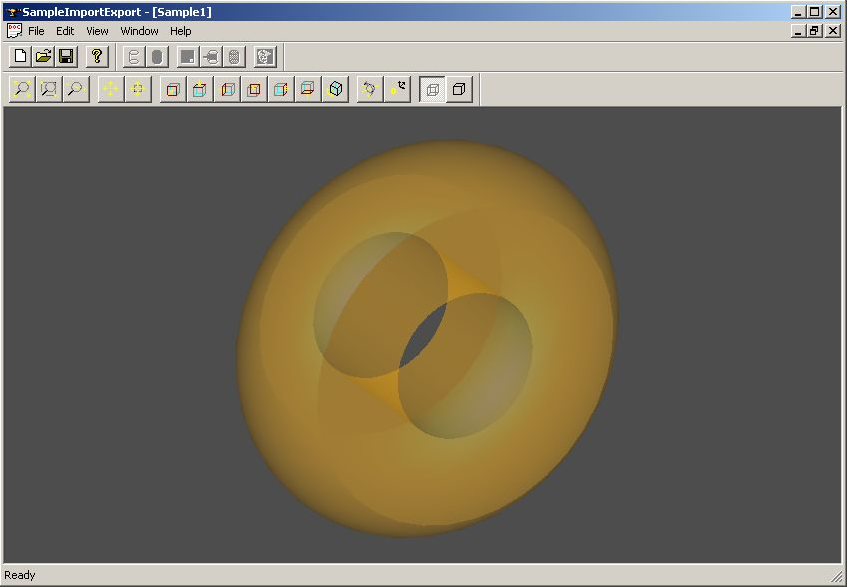Viewport: 847px width, 587px height.
Task: Open a file with the folder icon
Action: pyautogui.click(x=43, y=57)
